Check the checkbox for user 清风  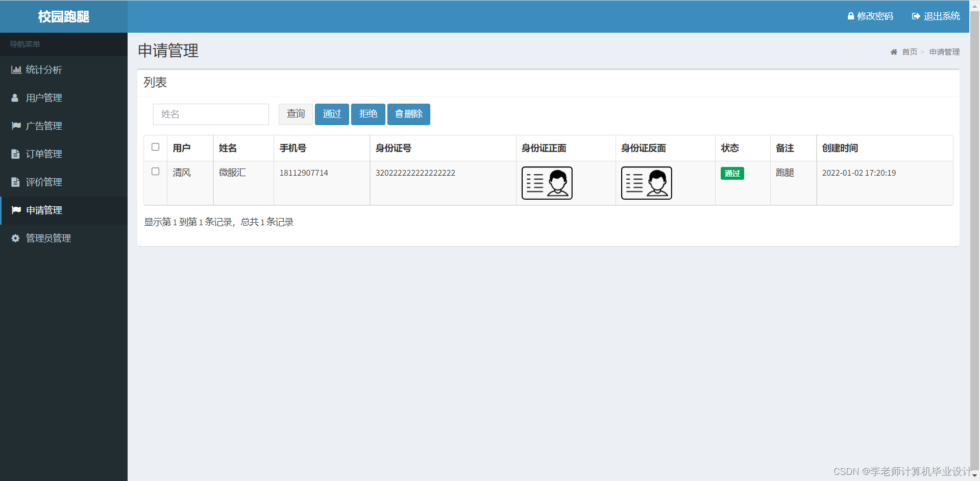tap(155, 172)
